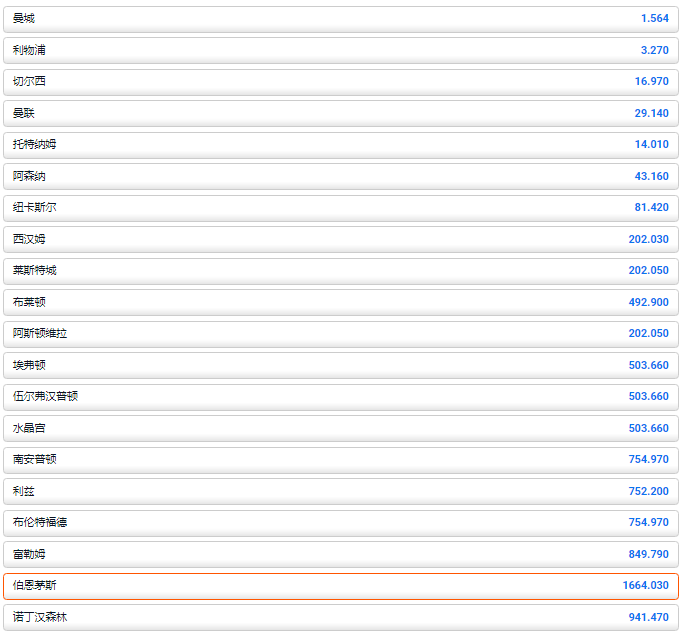
Task: Select the 阿森纳 team name
Action: (x=29, y=176)
